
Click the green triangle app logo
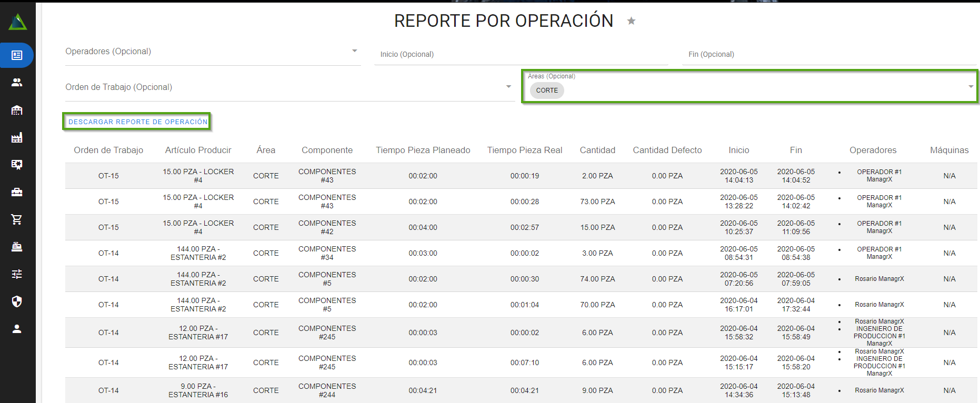[x=17, y=22]
